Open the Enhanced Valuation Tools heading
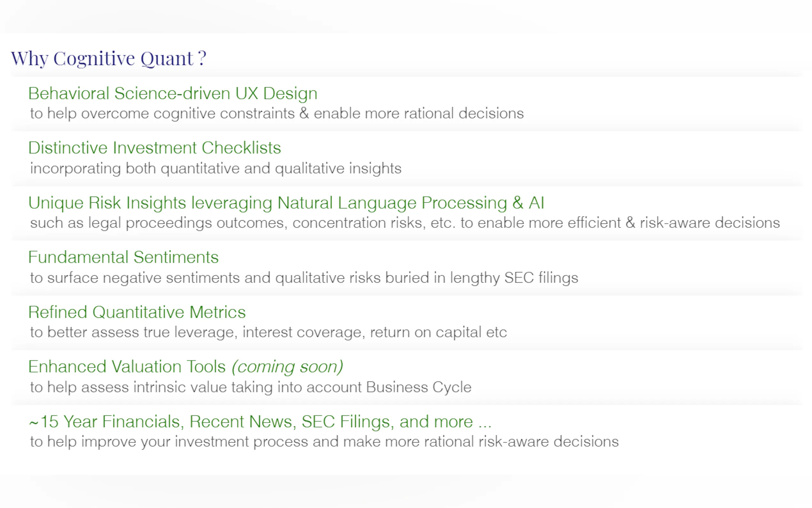This screenshot has width=812, height=508. click(x=127, y=367)
